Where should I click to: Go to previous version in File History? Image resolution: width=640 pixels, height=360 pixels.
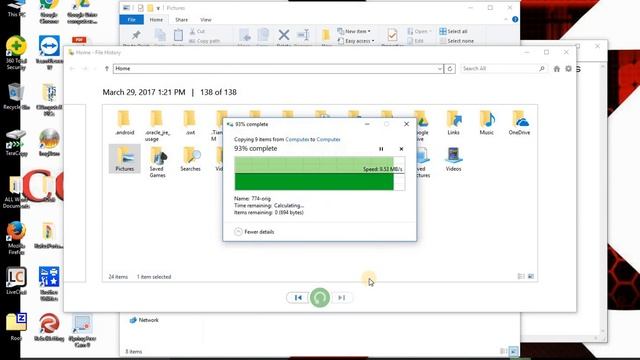click(298, 298)
